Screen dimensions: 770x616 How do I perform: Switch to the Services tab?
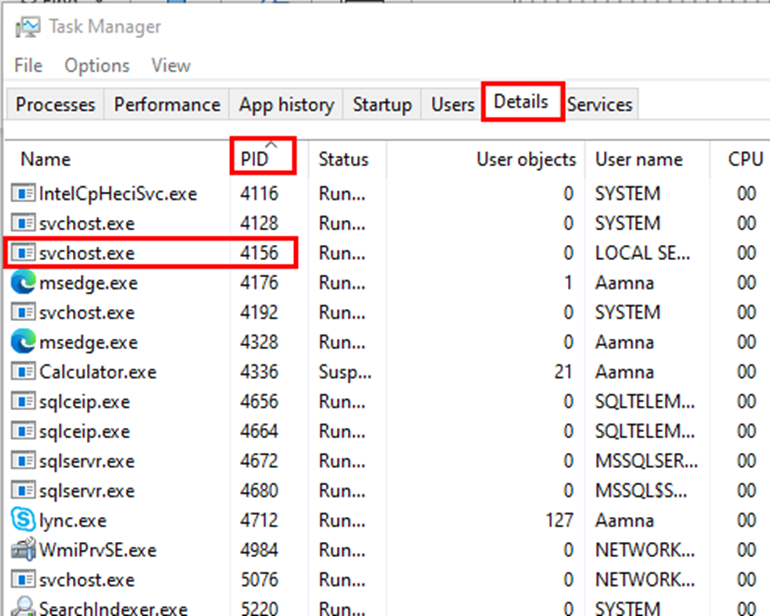click(x=600, y=105)
